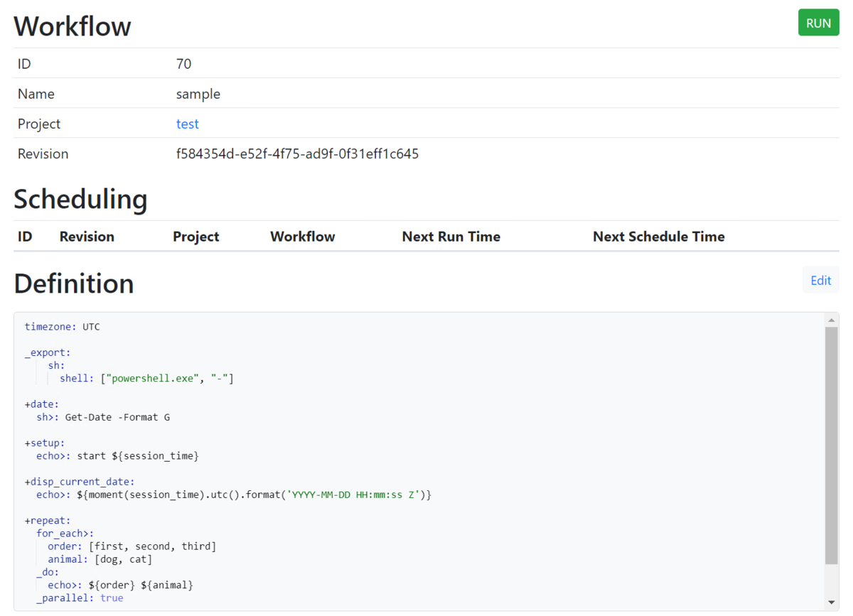Screen dimensions: 853x616
Task: Click the echo start ${session_time} line
Action: [117, 455]
